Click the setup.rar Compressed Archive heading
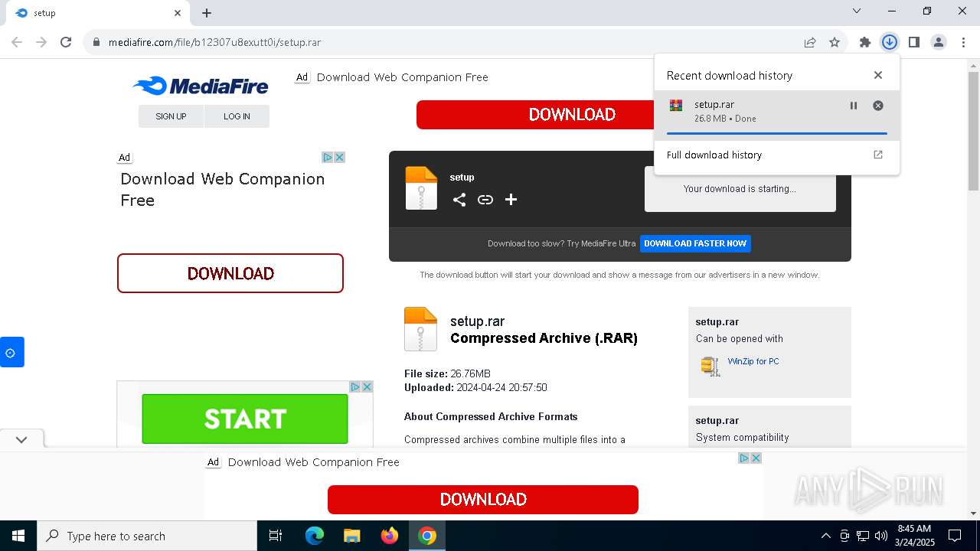The image size is (980, 551). 544,330
